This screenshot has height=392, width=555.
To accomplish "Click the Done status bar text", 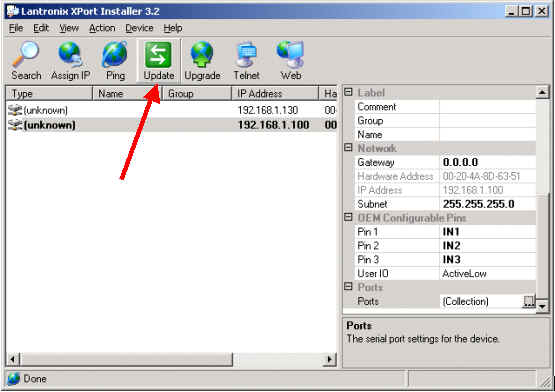I will 35,379.
